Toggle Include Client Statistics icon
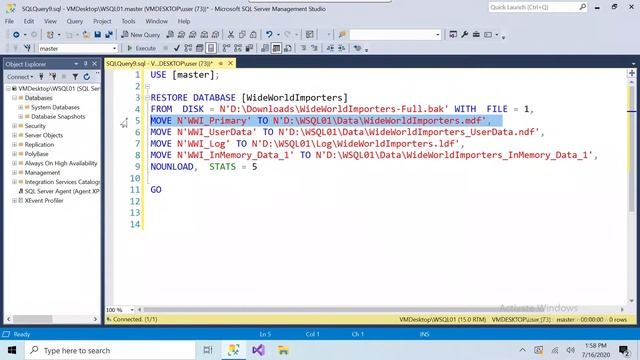Viewport: 640px width, 360px height. coord(249,48)
